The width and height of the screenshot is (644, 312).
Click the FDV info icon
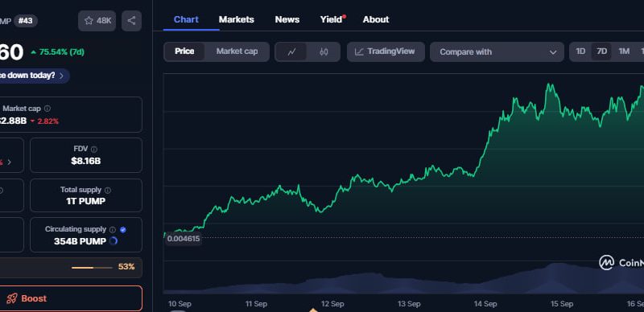click(94, 149)
